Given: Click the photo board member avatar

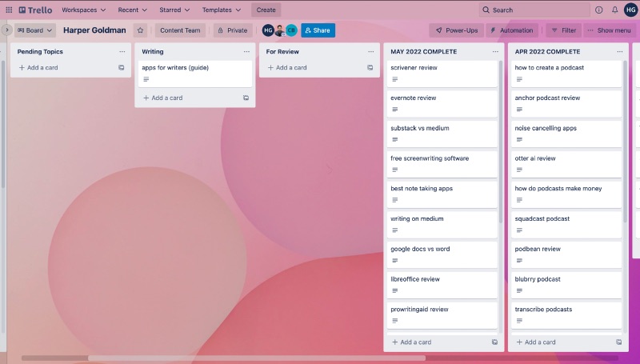Looking at the screenshot, I should point(279,30).
